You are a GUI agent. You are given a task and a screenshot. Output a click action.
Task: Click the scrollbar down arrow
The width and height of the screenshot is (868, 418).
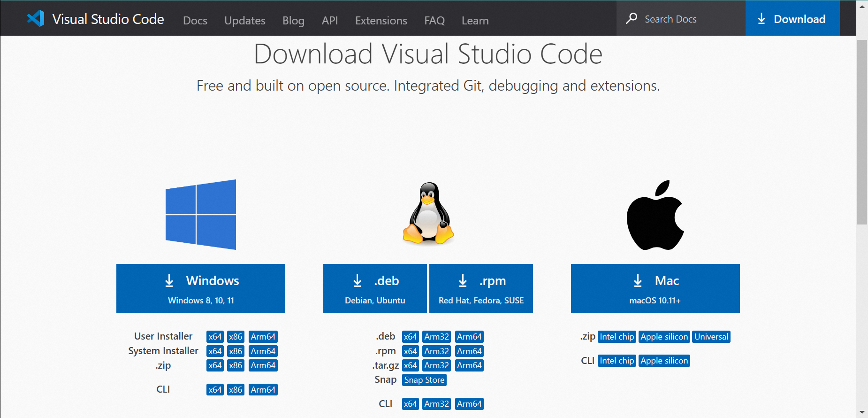(x=862, y=412)
